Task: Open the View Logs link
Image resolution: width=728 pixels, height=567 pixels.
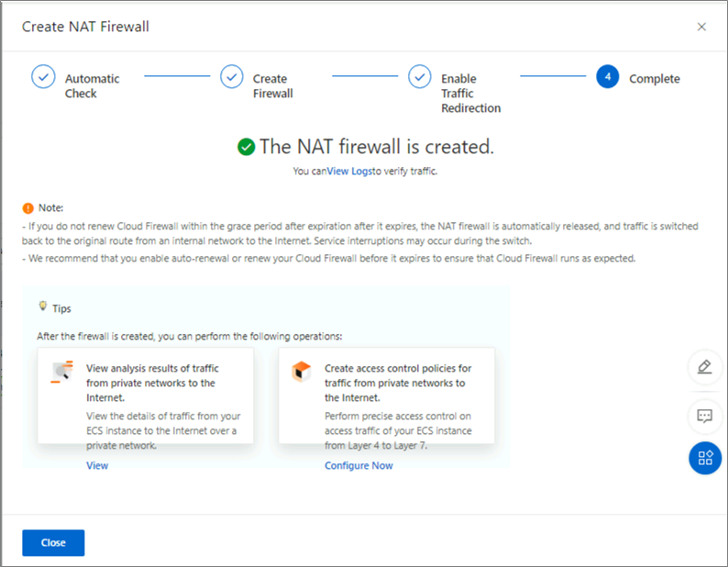Action: 349,172
